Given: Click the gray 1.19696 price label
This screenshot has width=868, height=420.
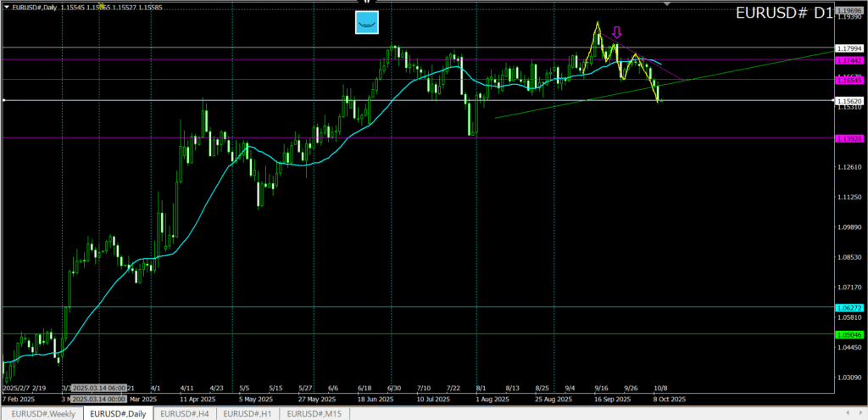Looking at the screenshot, I should (849, 8).
